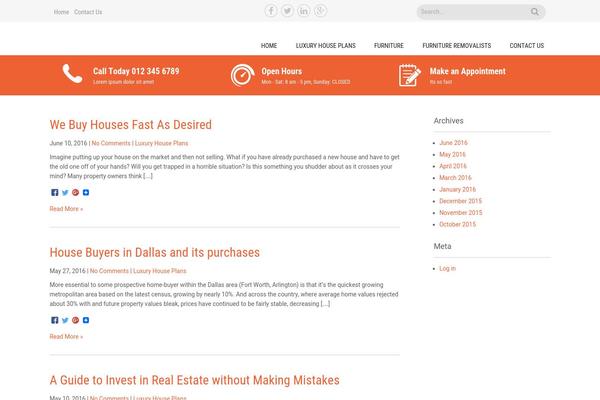600x400 pixels.
Task: Open the November 2015 archive
Action: click(461, 213)
